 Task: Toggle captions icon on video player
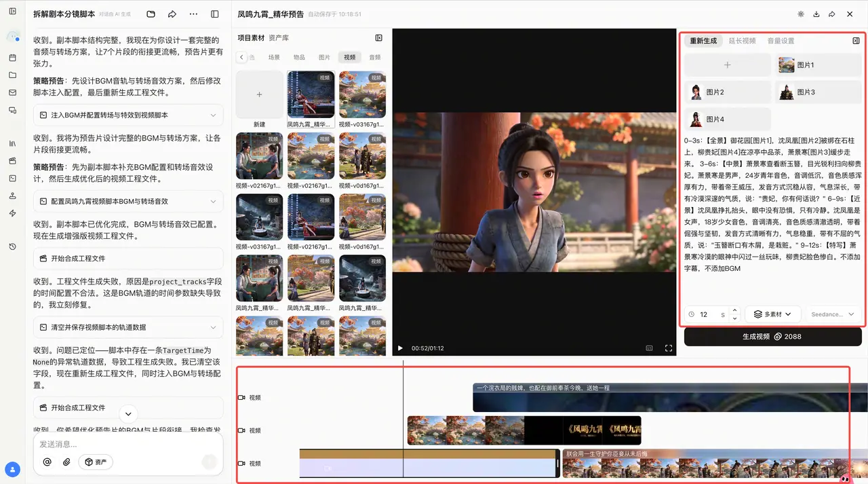[x=649, y=348]
